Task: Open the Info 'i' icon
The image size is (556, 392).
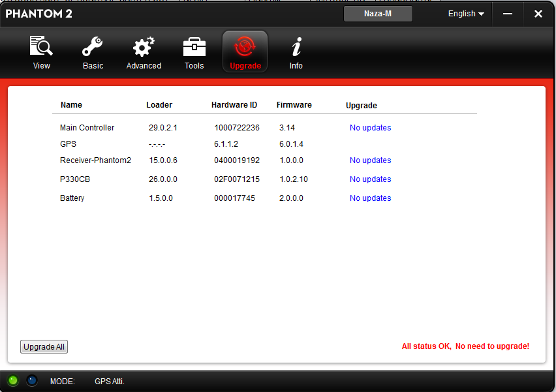Action: point(296,47)
